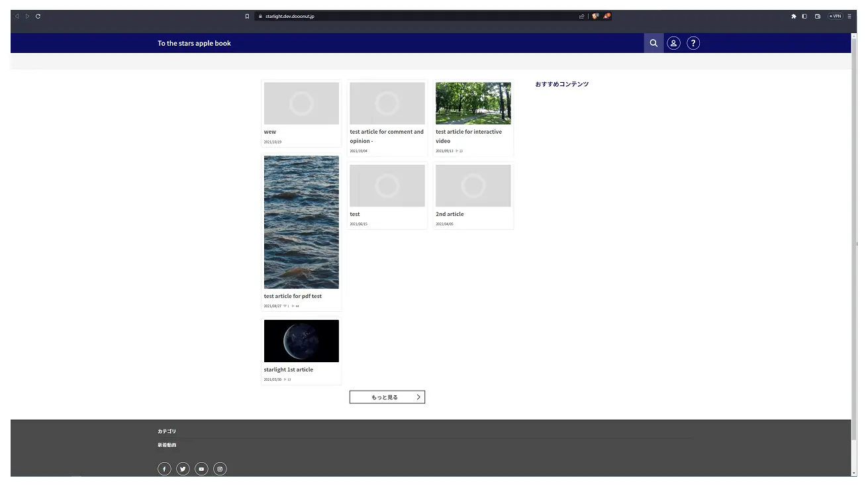The height and width of the screenshot is (486, 868).
Task: Click the address bar showing starlight.dev.dooonut.jp
Action: (x=410, y=16)
